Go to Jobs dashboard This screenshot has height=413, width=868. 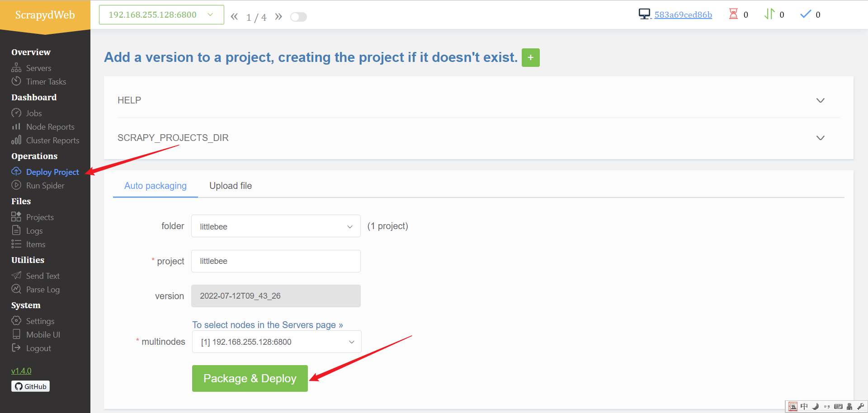pos(33,113)
